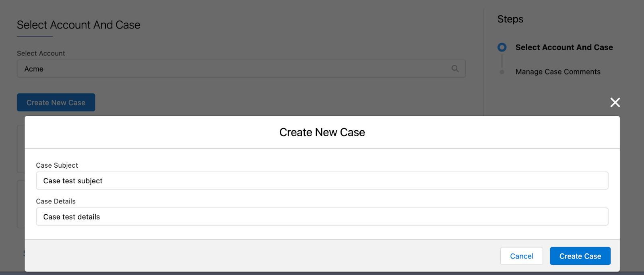Image resolution: width=644 pixels, height=275 pixels.
Task: Click the Create New Case dialog title
Action: [322, 132]
